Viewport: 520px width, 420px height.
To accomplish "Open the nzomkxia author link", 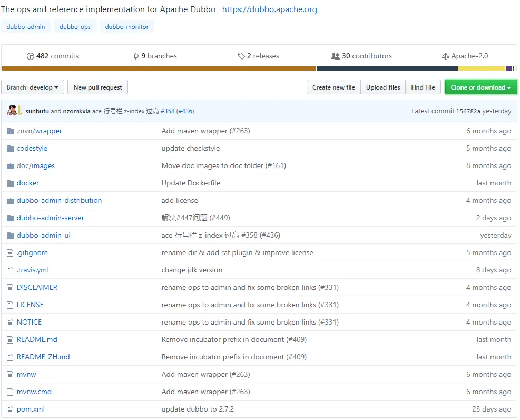I will [x=76, y=111].
